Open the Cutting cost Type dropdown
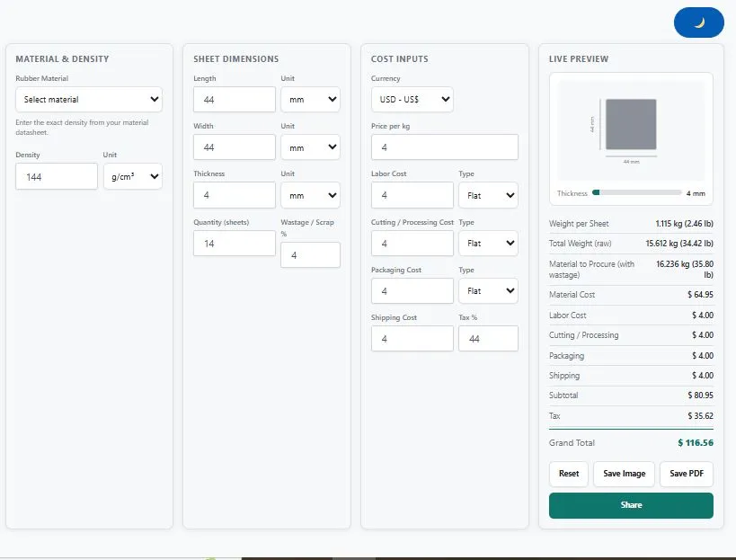This screenshot has width=736, height=560. [x=488, y=244]
